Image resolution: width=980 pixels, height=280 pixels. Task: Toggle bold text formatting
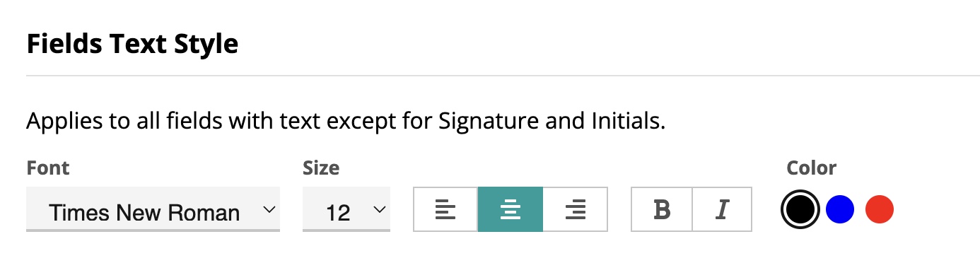[662, 209]
